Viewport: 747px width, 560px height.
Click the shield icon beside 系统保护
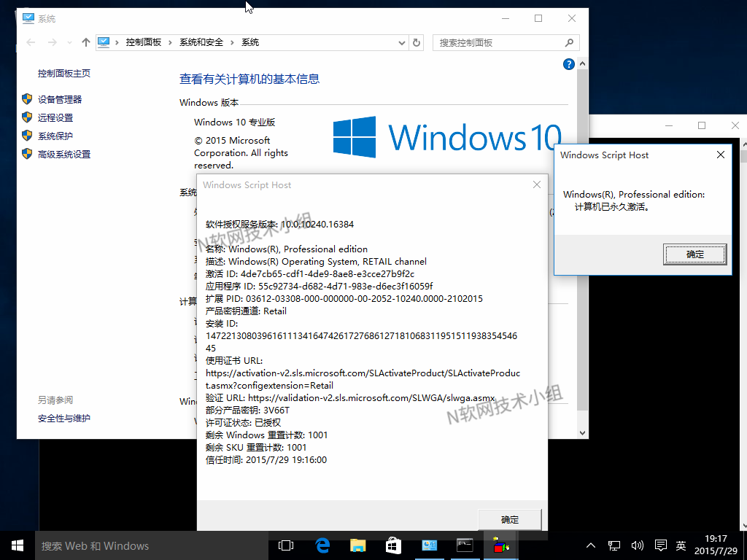click(x=27, y=136)
